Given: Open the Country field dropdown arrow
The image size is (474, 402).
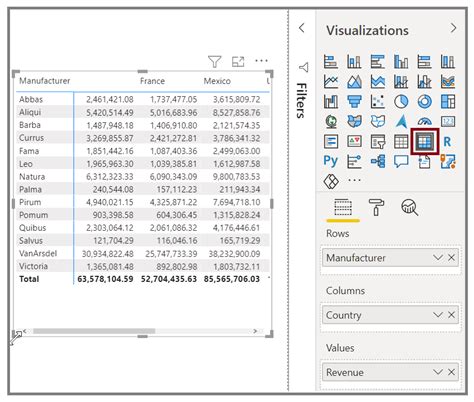Looking at the screenshot, I should pyautogui.click(x=438, y=315).
